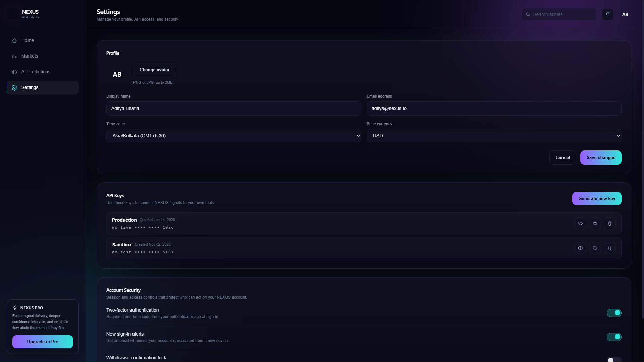Click the Settings gear icon
This screenshot has height=362, width=644.
14,88
